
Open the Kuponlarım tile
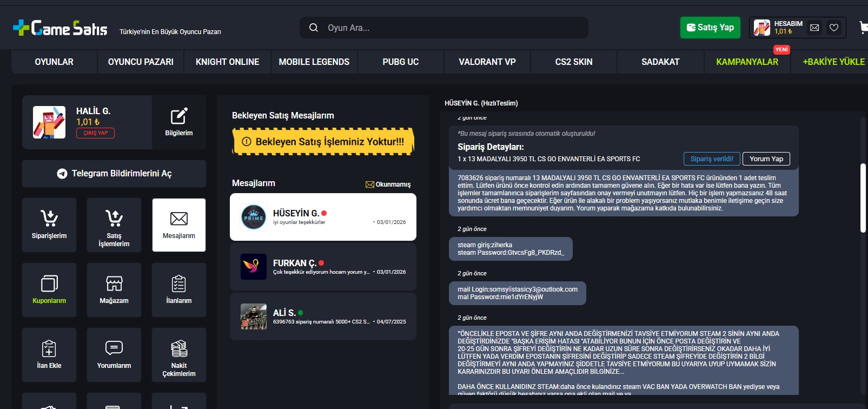coord(49,290)
